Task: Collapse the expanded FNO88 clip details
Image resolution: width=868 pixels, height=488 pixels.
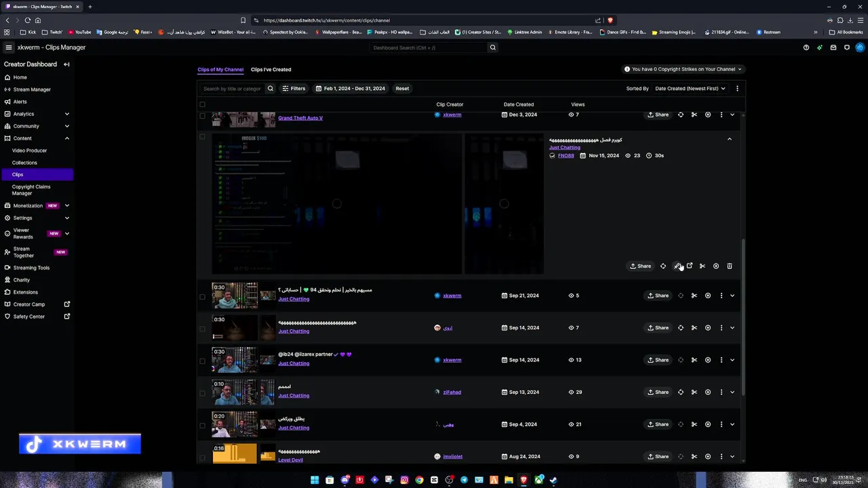Action: 729,139
